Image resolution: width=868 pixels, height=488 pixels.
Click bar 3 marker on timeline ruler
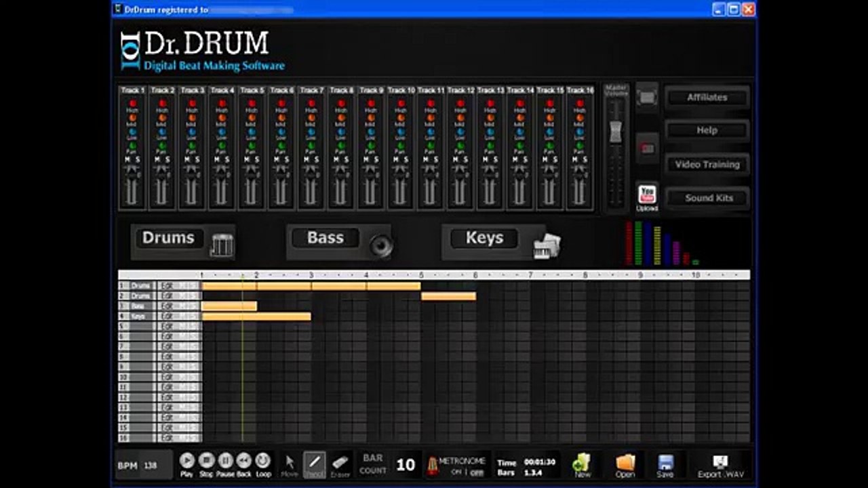click(311, 275)
